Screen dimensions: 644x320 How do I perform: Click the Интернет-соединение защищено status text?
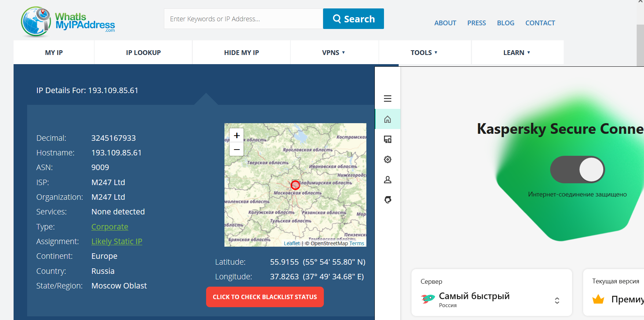pos(577,194)
